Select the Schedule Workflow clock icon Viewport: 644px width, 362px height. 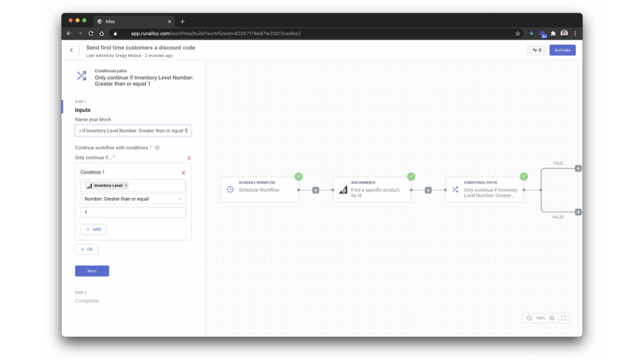(229, 189)
